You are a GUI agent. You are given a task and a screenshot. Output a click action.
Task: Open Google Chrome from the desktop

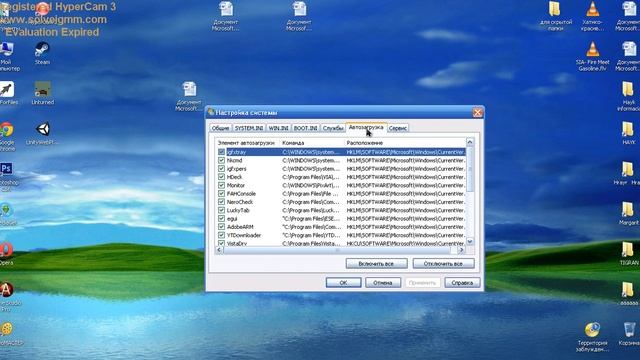pos(6,136)
